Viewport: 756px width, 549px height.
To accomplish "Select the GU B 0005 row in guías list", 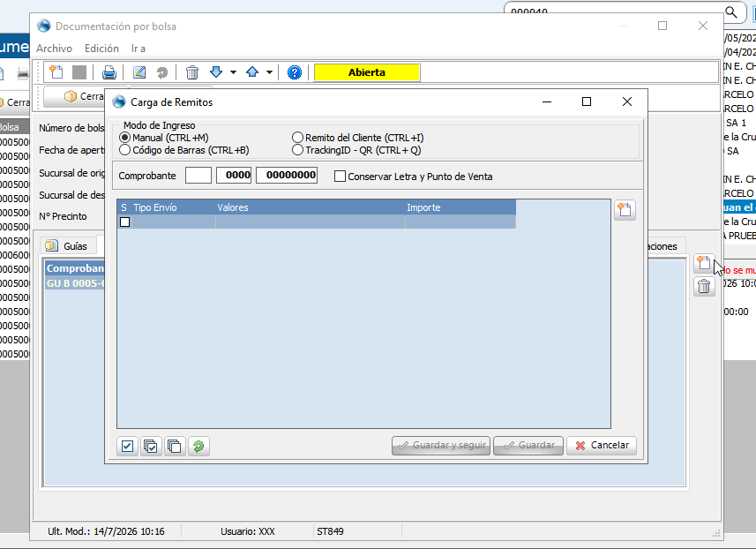I will tap(75, 283).
